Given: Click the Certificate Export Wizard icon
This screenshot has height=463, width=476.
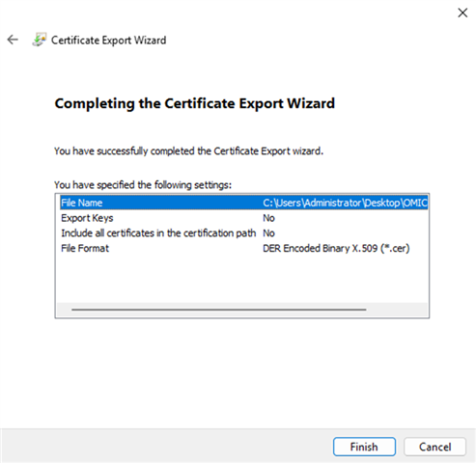Looking at the screenshot, I should click(x=40, y=40).
